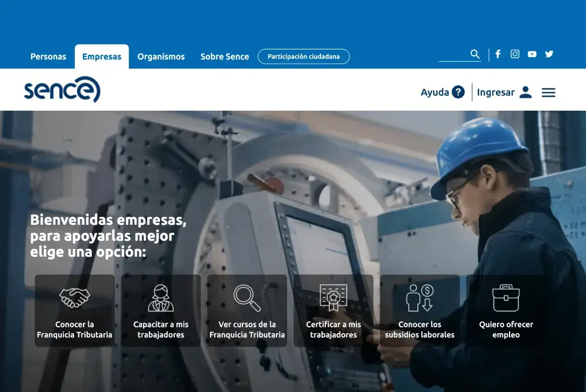Open Conocer la Franquicia Tributaria card

point(75,310)
